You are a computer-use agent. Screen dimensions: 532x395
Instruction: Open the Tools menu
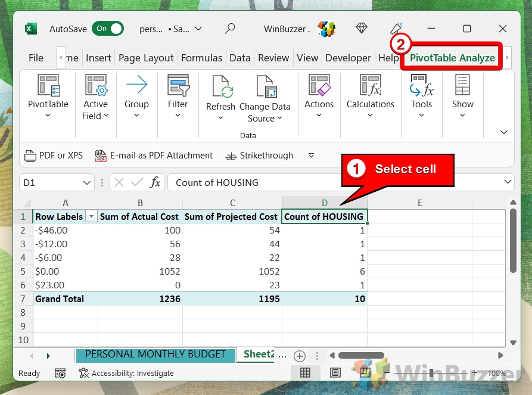421,96
